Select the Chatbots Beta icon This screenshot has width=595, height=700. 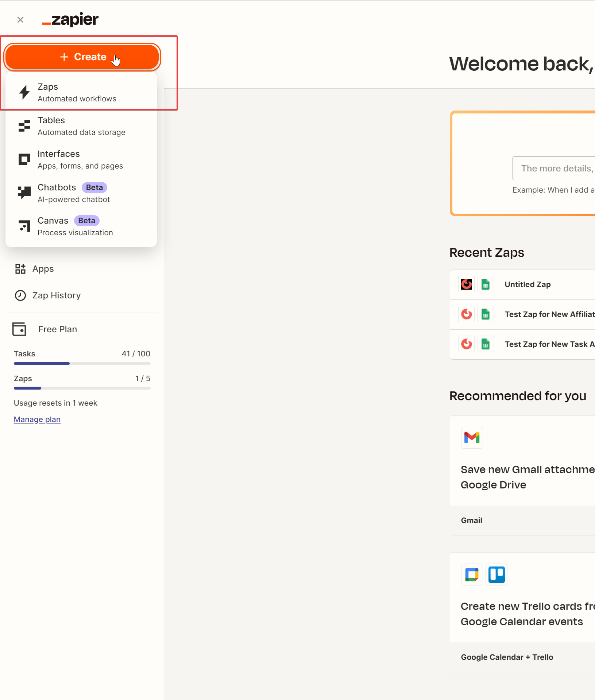point(24,192)
